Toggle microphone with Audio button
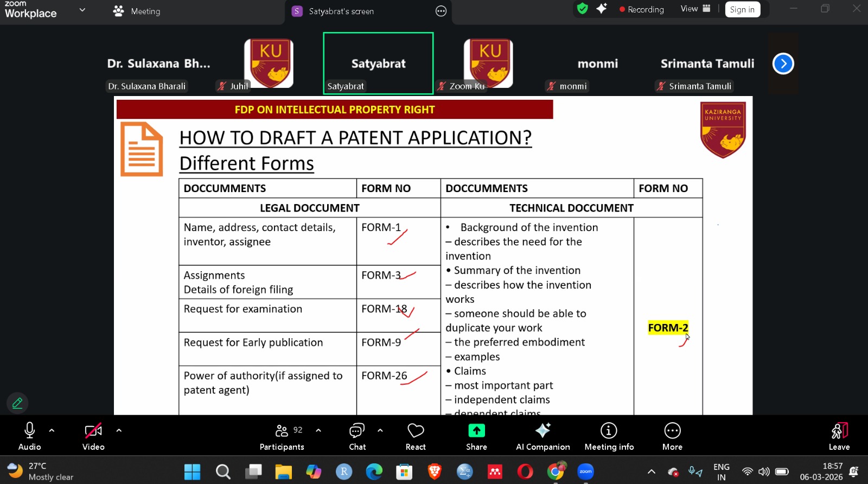Screen dimensions: 868x484 pos(30,437)
